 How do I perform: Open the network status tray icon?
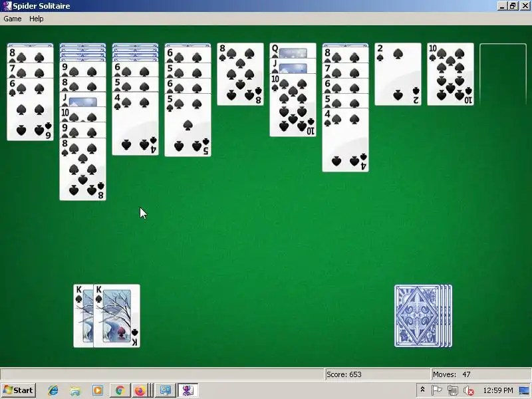[452, 390]
